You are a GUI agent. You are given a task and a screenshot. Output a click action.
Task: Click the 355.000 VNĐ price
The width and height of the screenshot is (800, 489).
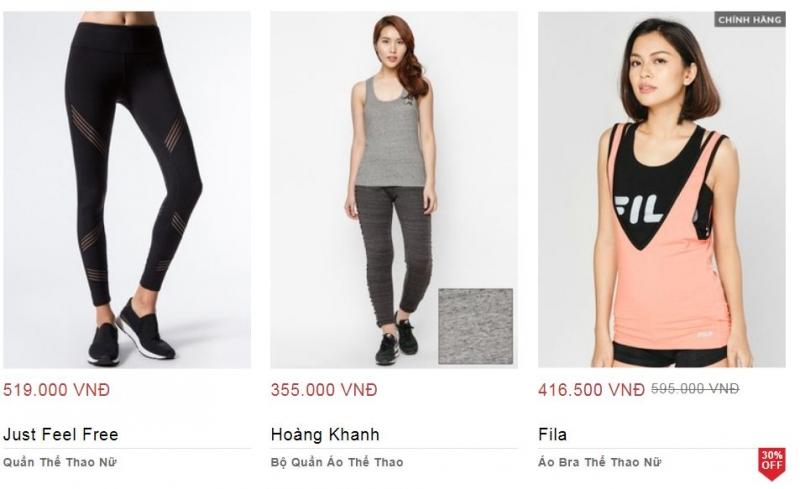(324, 390)
